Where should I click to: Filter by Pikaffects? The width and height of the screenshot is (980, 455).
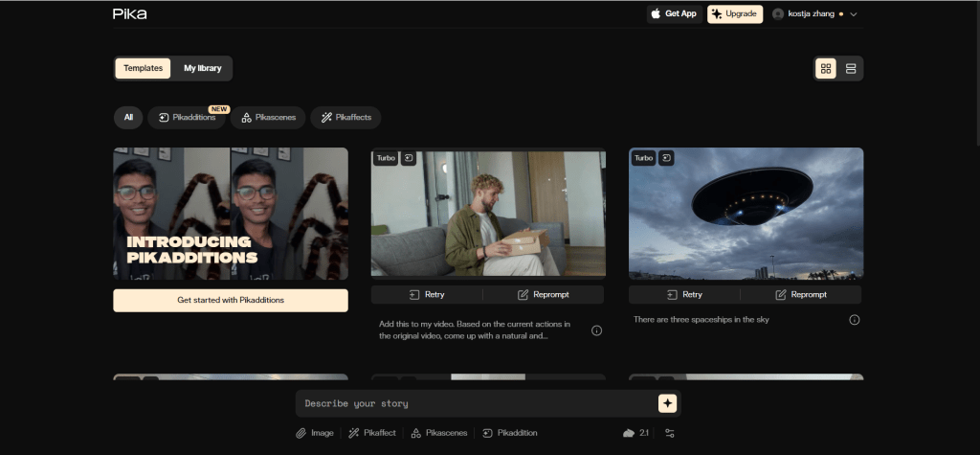click(345, 117)
